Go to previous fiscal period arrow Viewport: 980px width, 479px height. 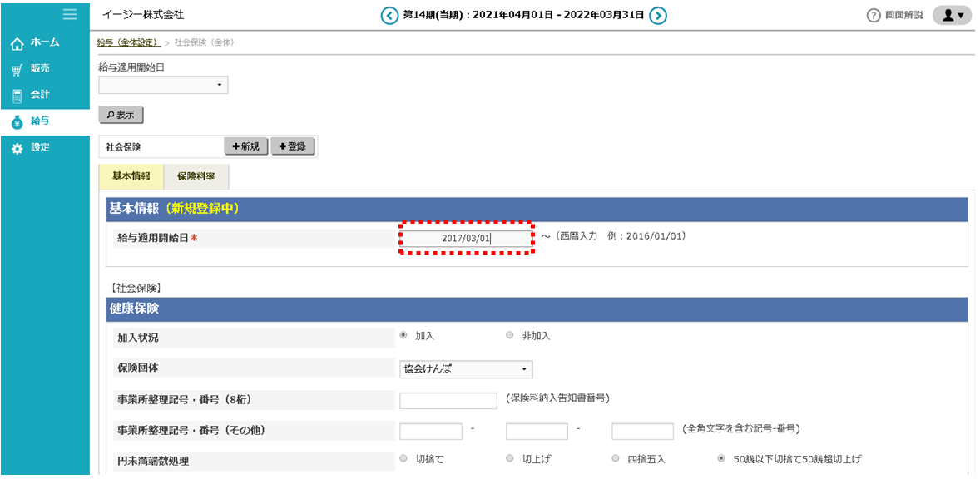point(389,15)
